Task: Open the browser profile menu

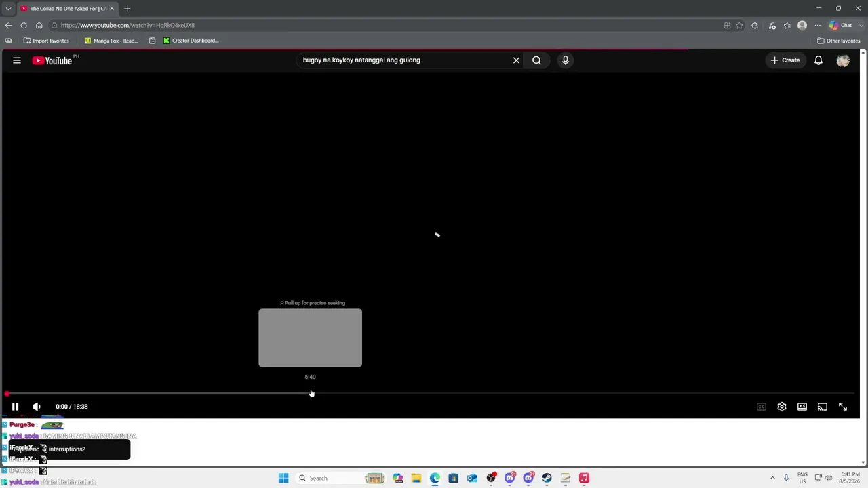Action: 802,26
